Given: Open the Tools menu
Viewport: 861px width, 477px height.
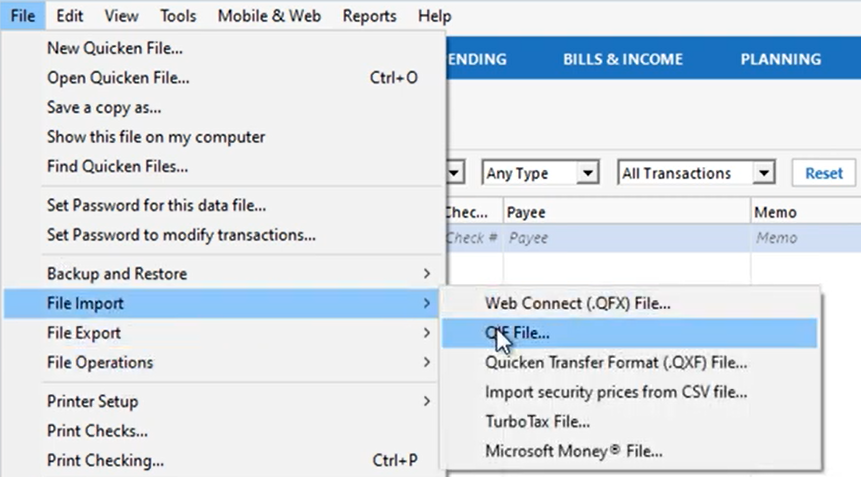Looking at the screenshot, I should click(178, 16).
